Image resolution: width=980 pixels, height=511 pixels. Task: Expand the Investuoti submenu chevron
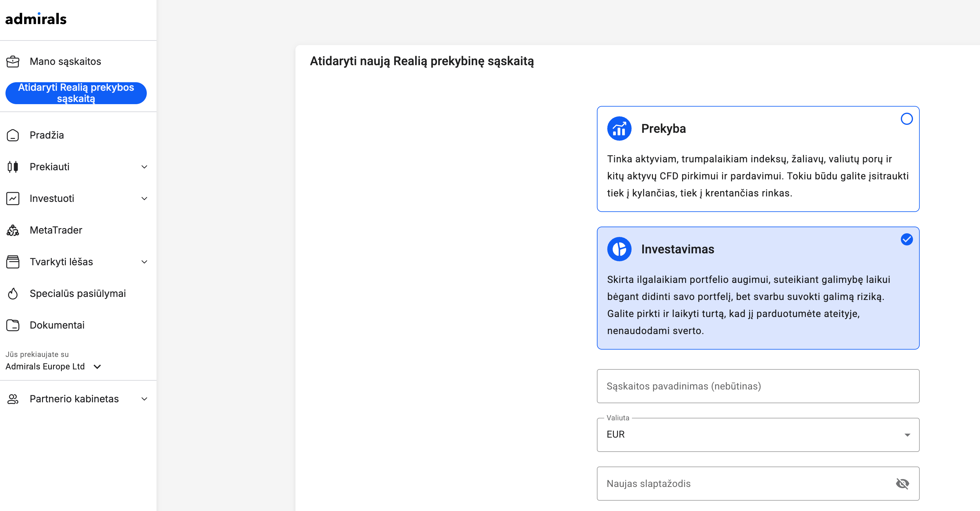144,198
